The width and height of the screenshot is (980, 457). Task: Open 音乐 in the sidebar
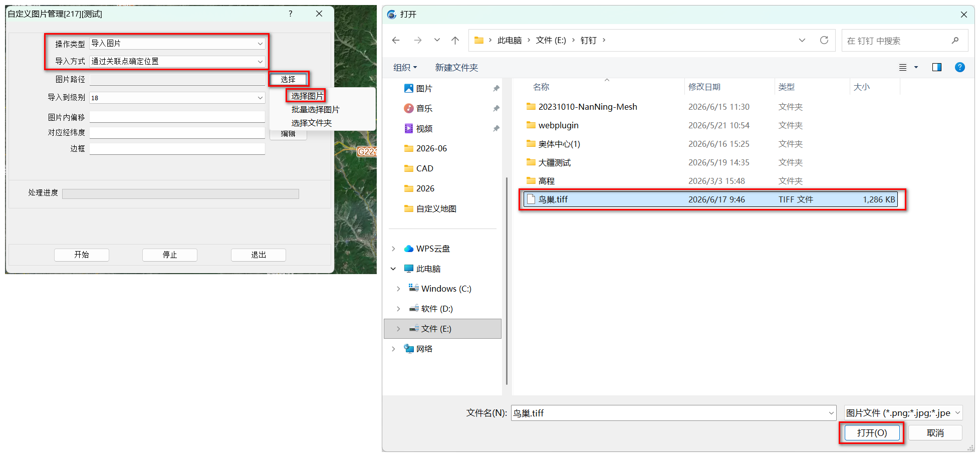click(x=424, y=108)
